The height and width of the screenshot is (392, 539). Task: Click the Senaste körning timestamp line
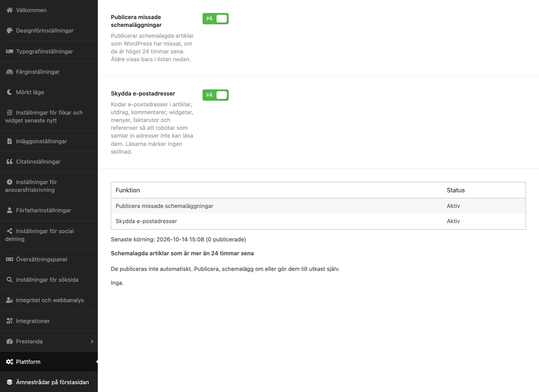(178, 240)
